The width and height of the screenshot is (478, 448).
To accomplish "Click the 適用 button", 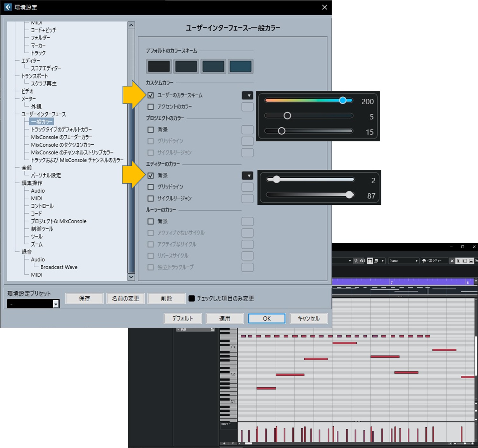I will [225, 318].
